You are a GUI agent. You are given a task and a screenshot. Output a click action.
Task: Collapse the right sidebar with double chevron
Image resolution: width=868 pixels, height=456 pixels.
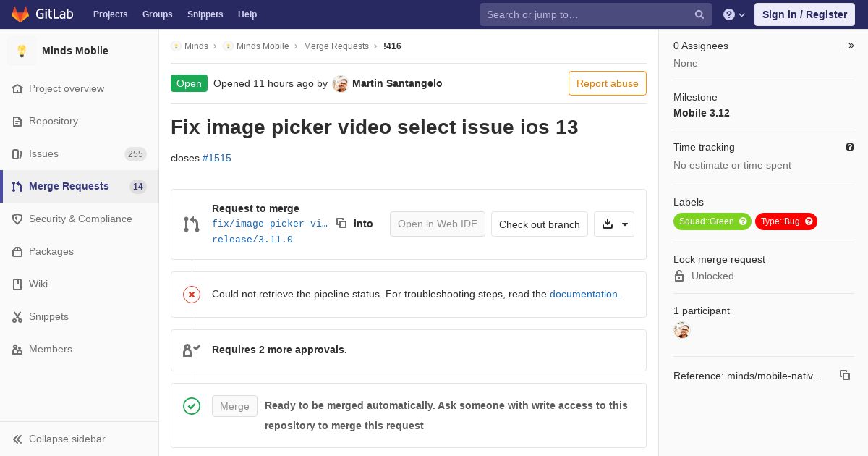point(851,46)
